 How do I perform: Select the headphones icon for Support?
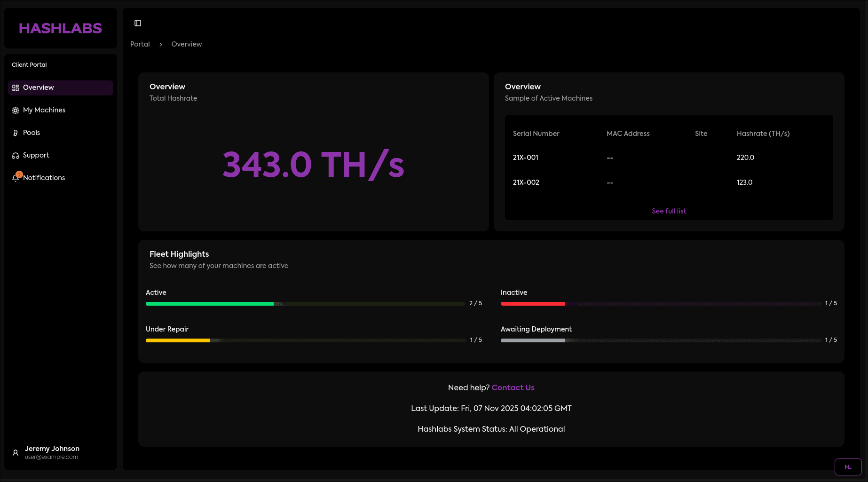(15, 155)
